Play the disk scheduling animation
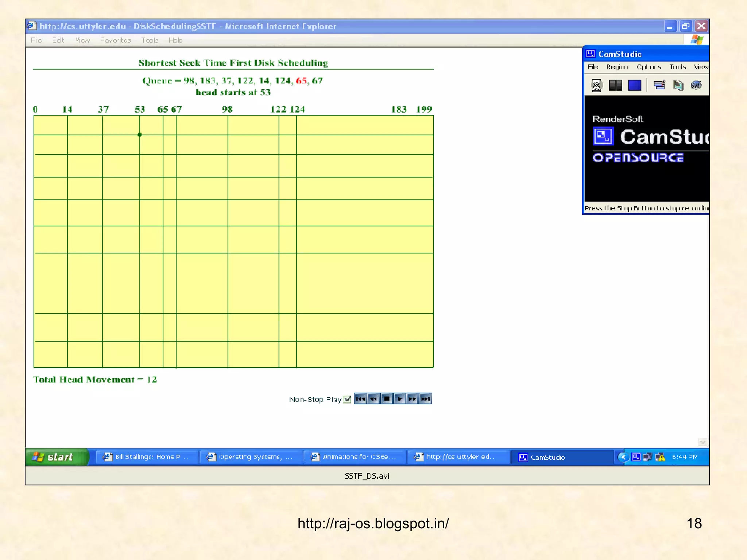Viewport: 747px width, 560px height. click(x=399, y=399)
